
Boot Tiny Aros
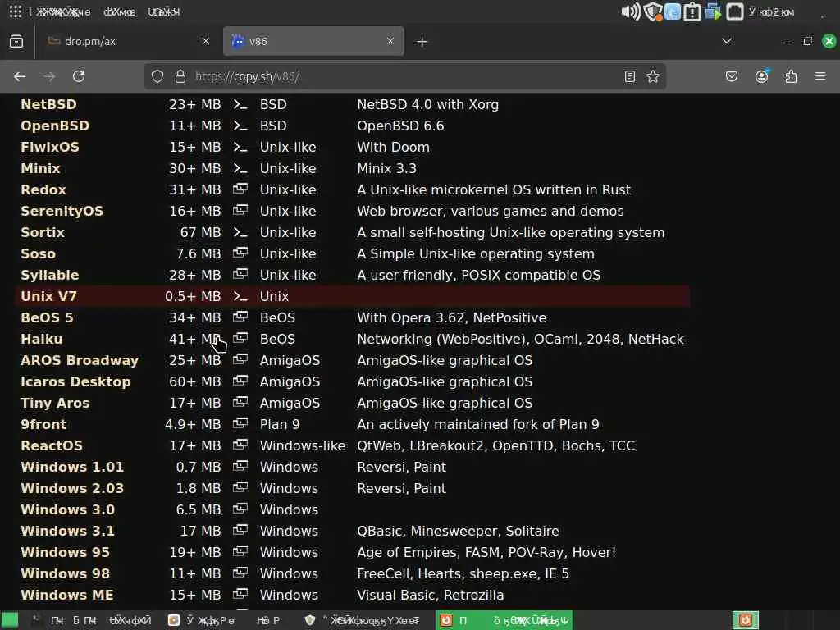[x=55, y=404]
